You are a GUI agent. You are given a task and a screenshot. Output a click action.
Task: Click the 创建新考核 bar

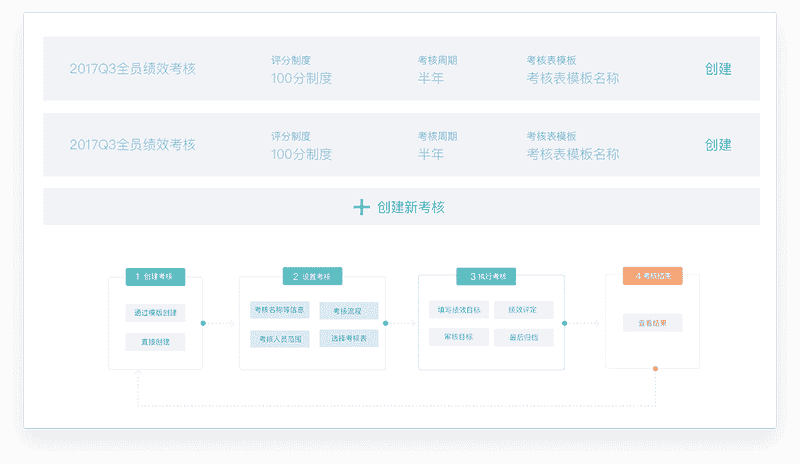click(x=401, y=207)
